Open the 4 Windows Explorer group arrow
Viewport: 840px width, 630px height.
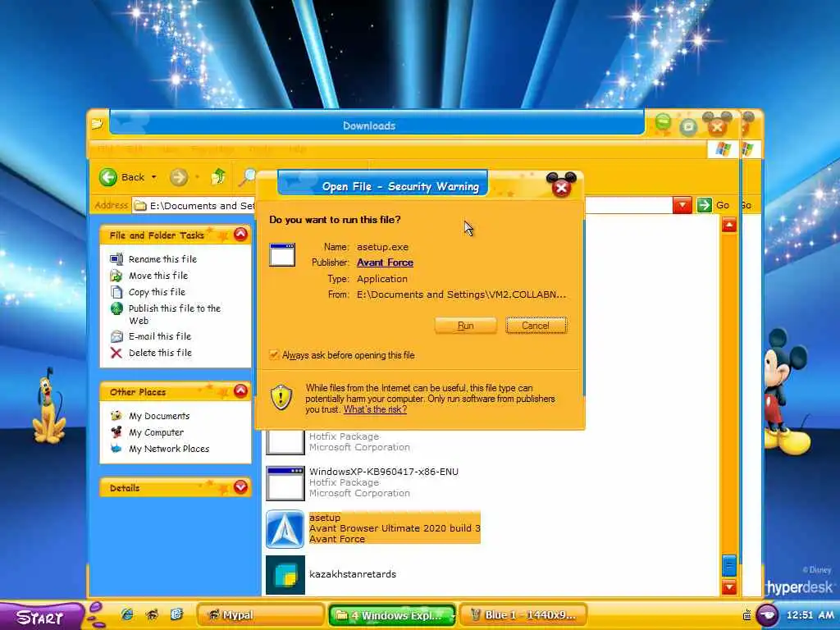(452, 615)
